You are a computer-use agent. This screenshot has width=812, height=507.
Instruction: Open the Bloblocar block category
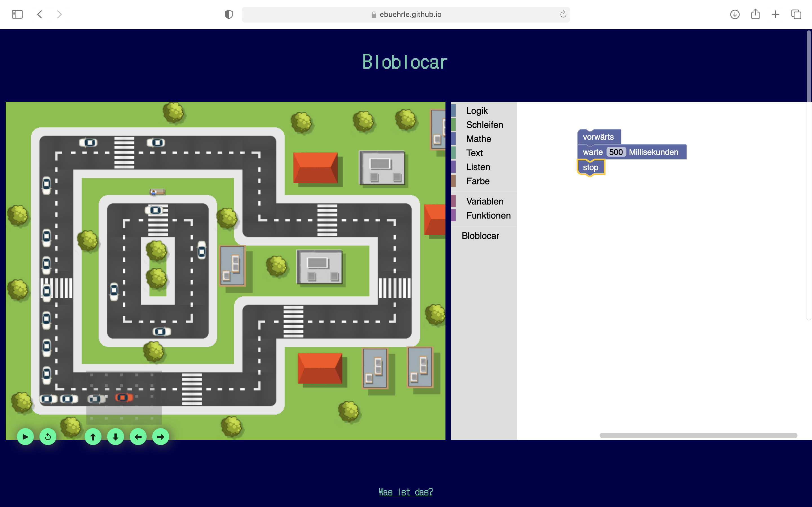tap(480, 236)
